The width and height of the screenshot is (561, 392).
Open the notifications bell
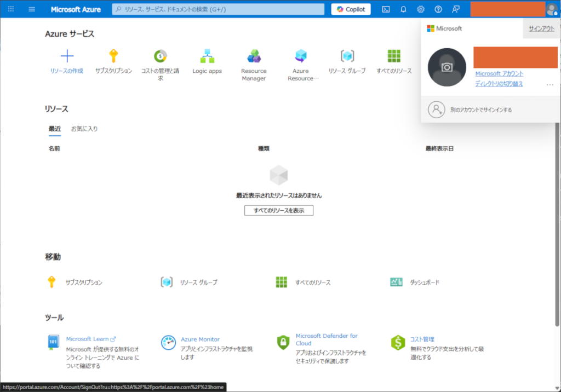pos(403,9)
